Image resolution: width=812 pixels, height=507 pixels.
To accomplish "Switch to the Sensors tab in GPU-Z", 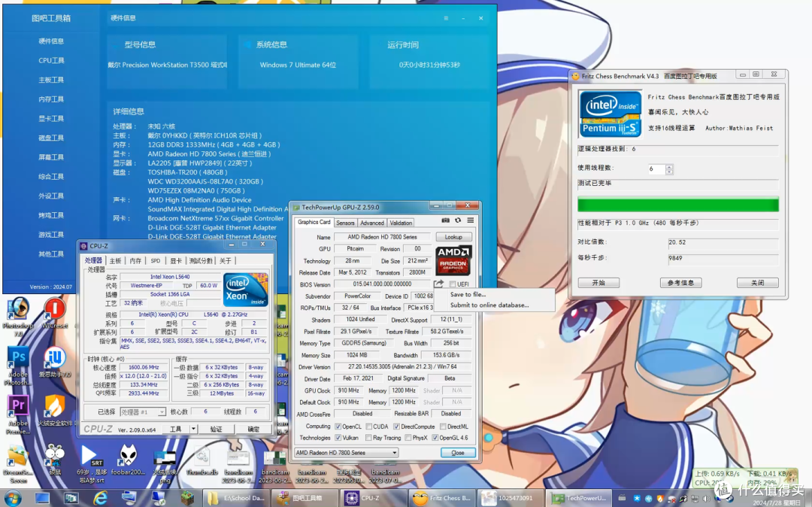I will (345, 223).
